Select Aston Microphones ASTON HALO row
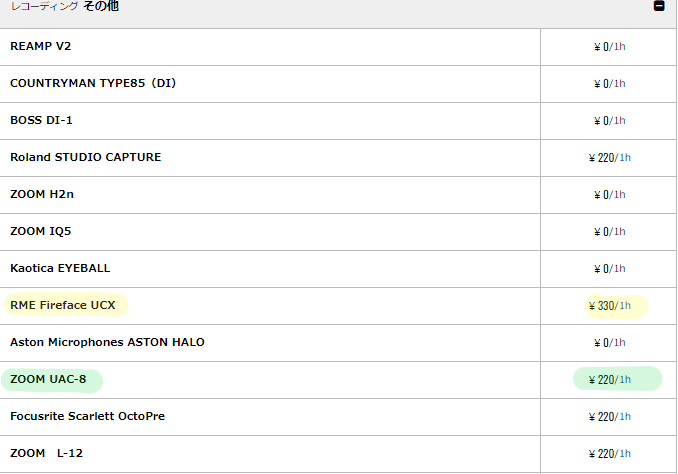The width and height of the screenshot is (678, 474). pos(338,343)
